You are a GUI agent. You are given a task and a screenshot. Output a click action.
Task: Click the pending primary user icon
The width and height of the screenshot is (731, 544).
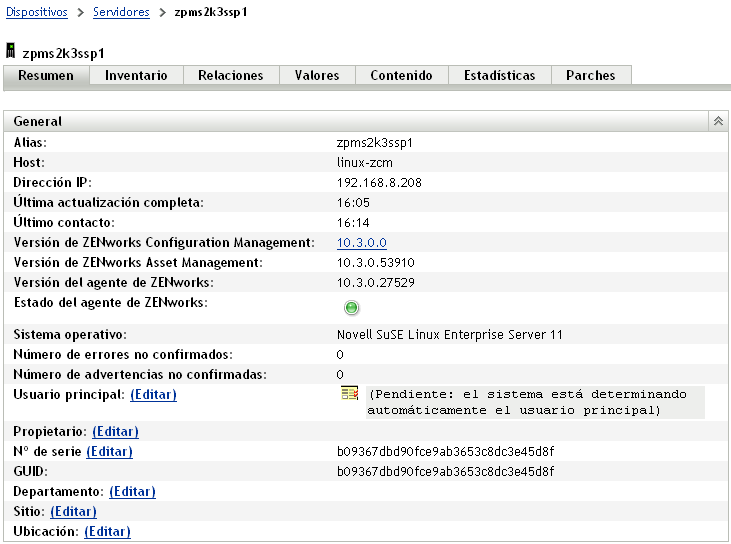349,395
